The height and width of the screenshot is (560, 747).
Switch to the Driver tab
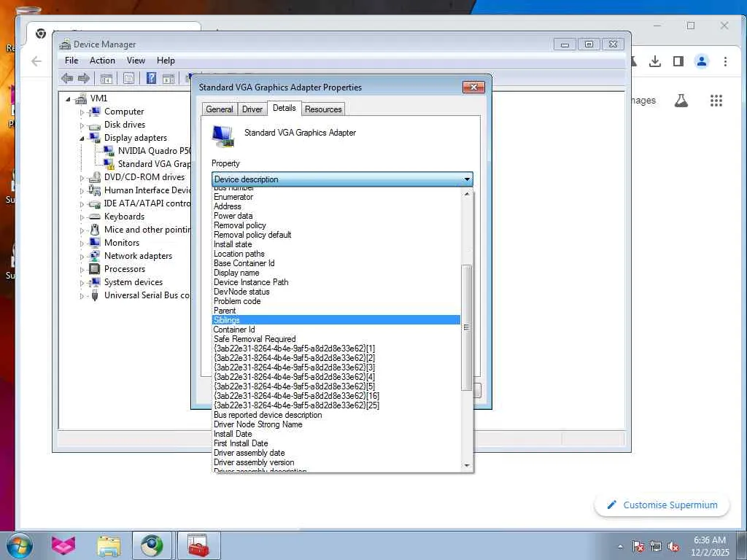252,109
